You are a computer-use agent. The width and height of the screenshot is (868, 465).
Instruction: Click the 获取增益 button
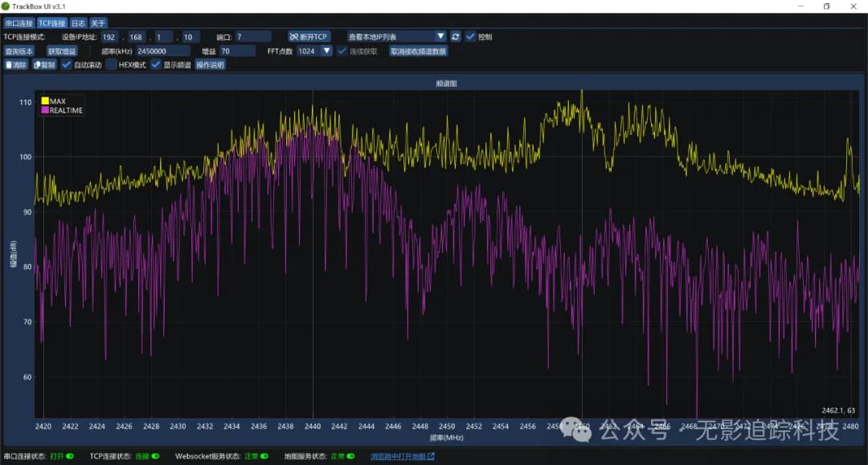coord(62,51)
